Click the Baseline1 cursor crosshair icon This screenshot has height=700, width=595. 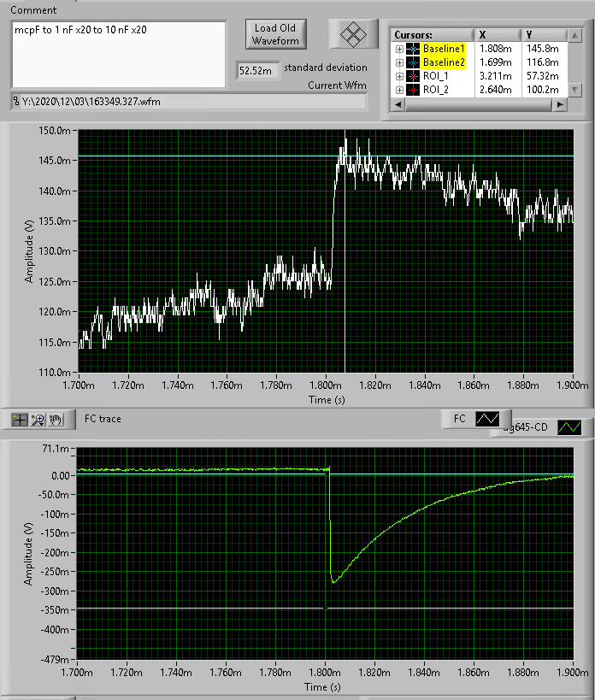click(x=412, y=49)
